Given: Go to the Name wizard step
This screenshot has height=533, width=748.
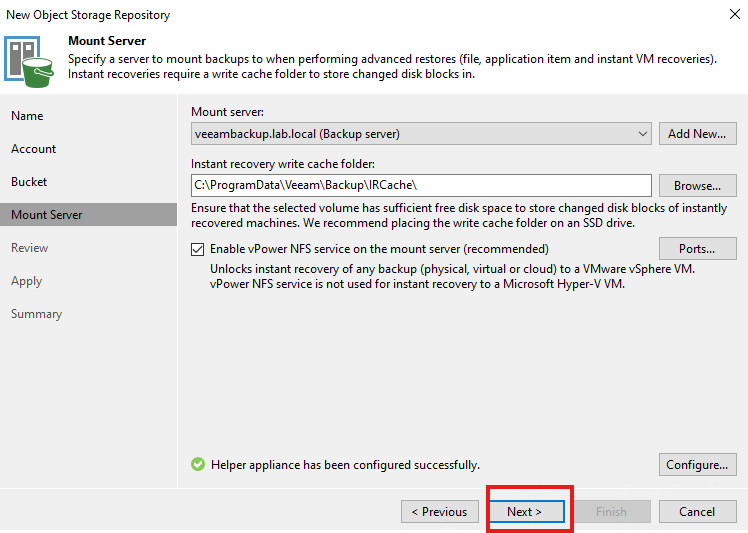Looking at the screenshot, I should 27,116.
